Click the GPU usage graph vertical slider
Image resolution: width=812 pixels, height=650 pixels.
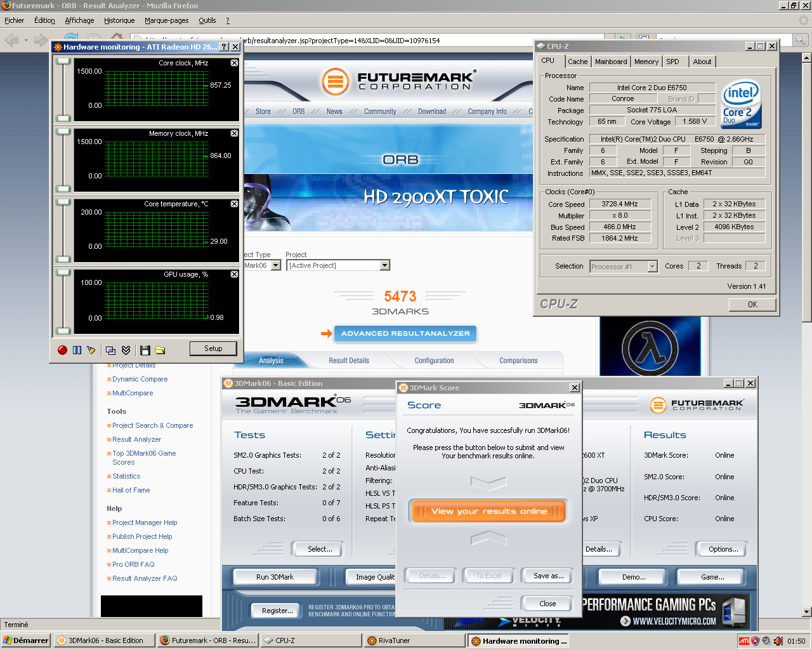click(63, 302)
